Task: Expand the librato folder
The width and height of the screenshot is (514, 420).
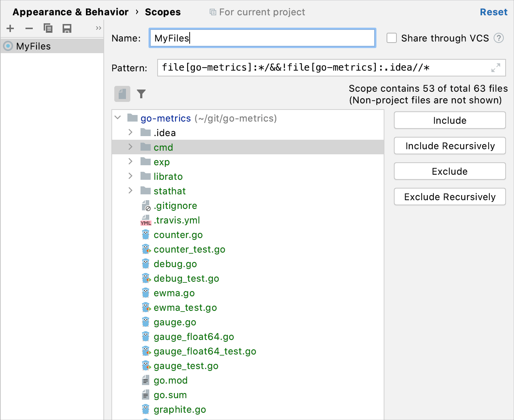Action: [130, 176]
